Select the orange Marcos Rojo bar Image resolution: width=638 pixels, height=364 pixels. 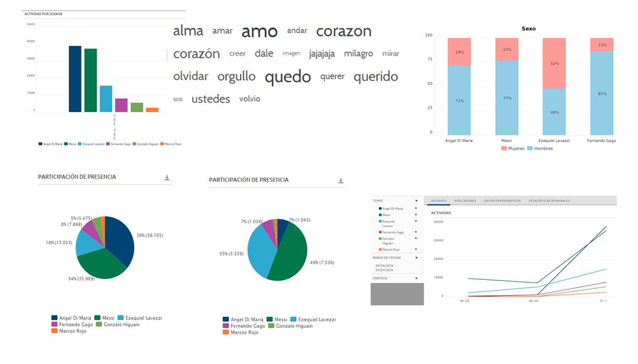152,110
